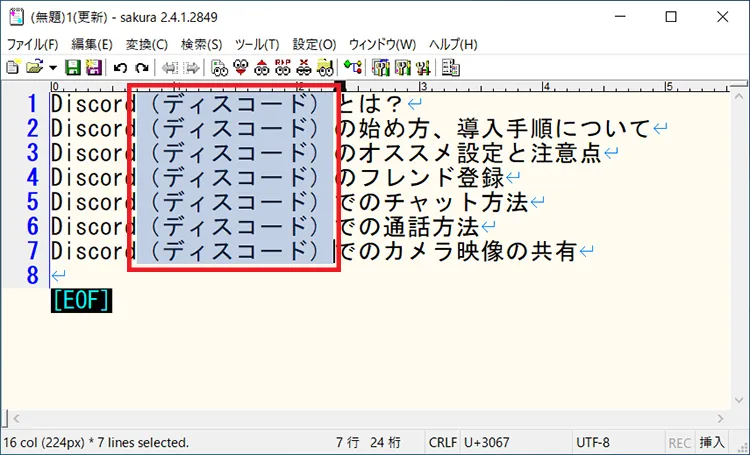The image size is (750, 455).
Task: Toggle 挿入 insert mode in status bar
Action: point(711,443)
